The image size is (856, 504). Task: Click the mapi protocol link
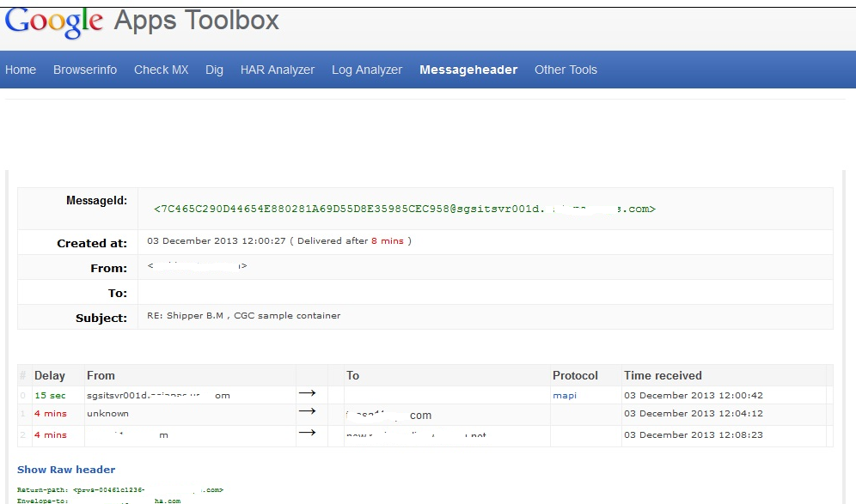(565, 396)
